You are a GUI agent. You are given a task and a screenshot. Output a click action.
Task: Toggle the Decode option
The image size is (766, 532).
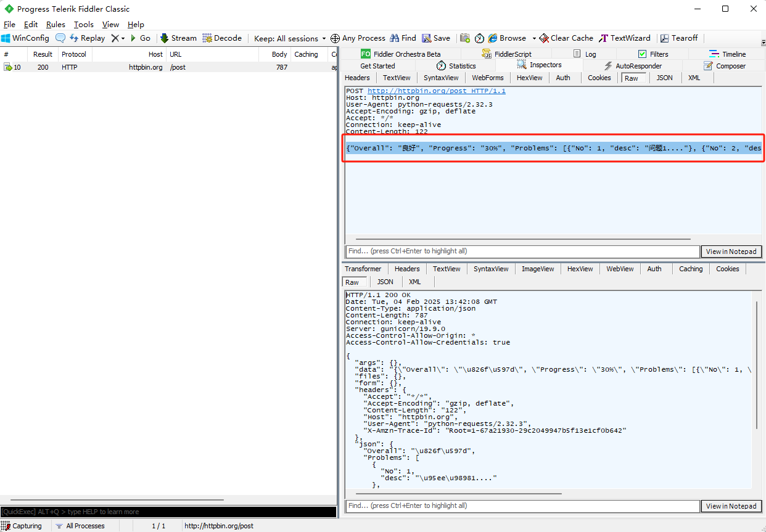click(x=222, y=38)
